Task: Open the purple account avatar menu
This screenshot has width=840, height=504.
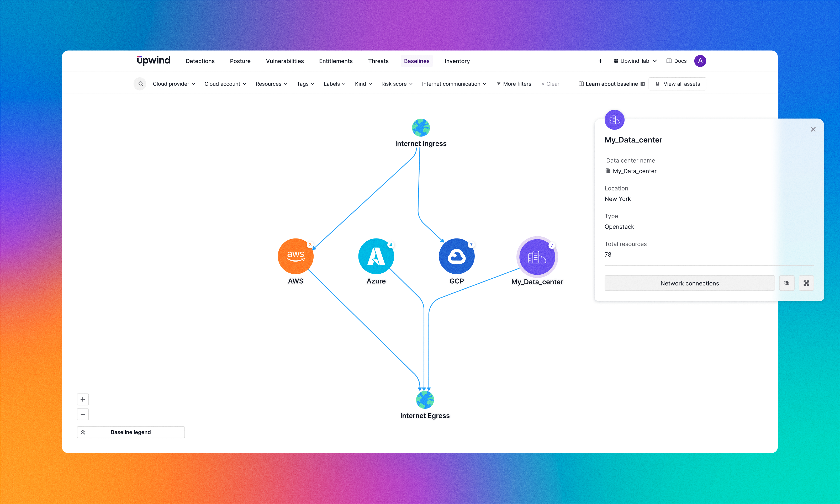Action: pyautogui.click(x=700, y=61)
